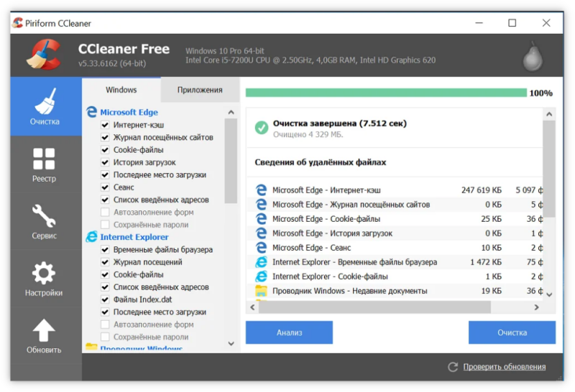Select the Проводник Windows - Недавние документы row

395,291
